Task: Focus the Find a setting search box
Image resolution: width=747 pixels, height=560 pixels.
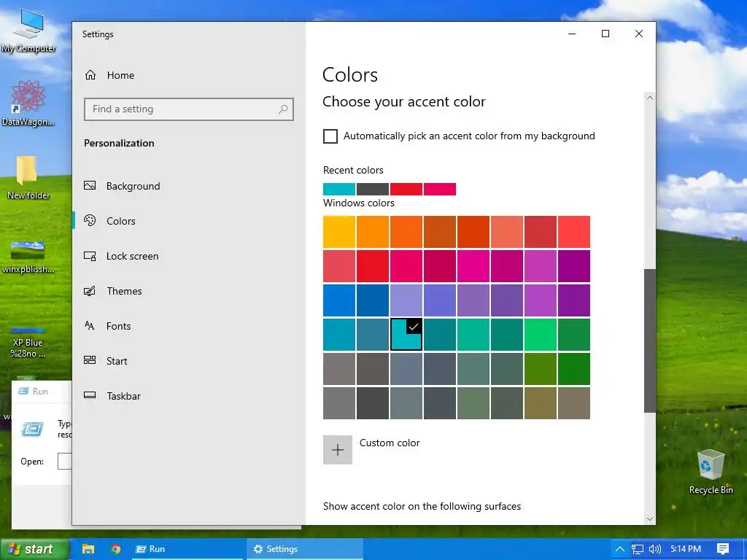Action: 189,109
